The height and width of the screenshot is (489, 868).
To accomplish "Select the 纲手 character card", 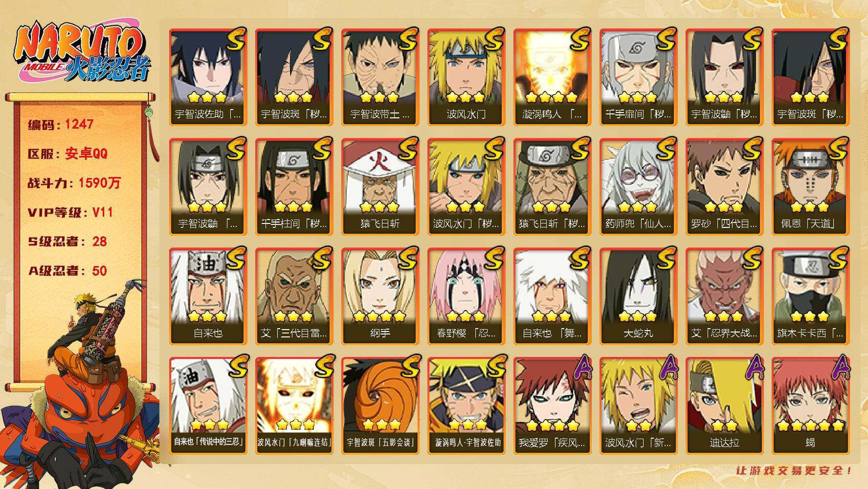I will click(x=380, y=296).
